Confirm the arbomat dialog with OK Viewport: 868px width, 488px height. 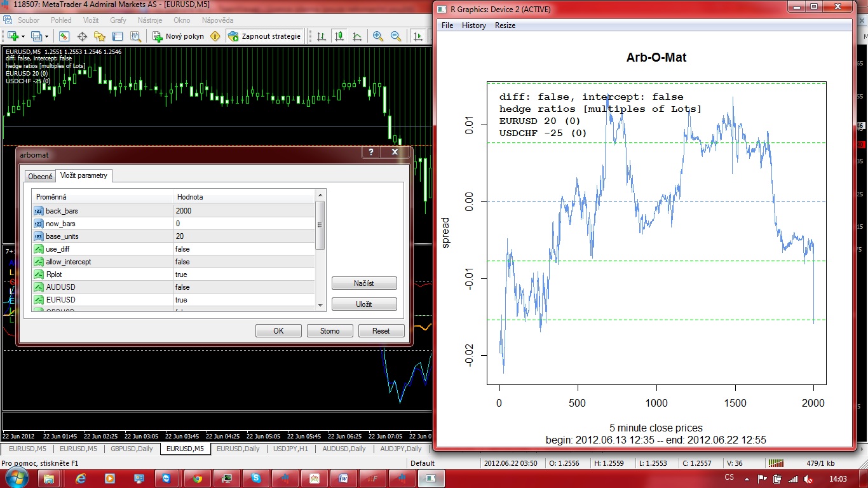pos(278,330)
